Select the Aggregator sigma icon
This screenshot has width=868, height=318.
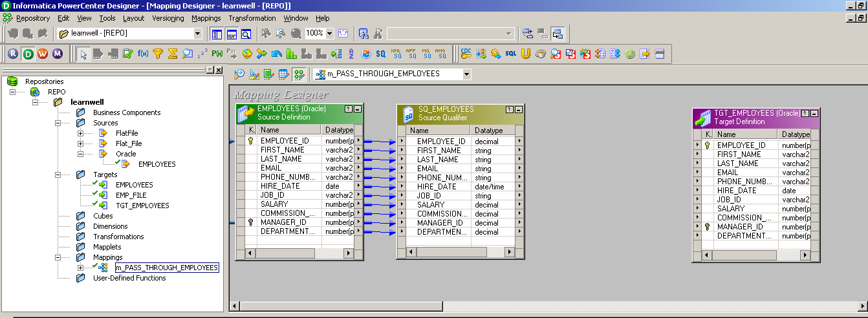[173, 54]
